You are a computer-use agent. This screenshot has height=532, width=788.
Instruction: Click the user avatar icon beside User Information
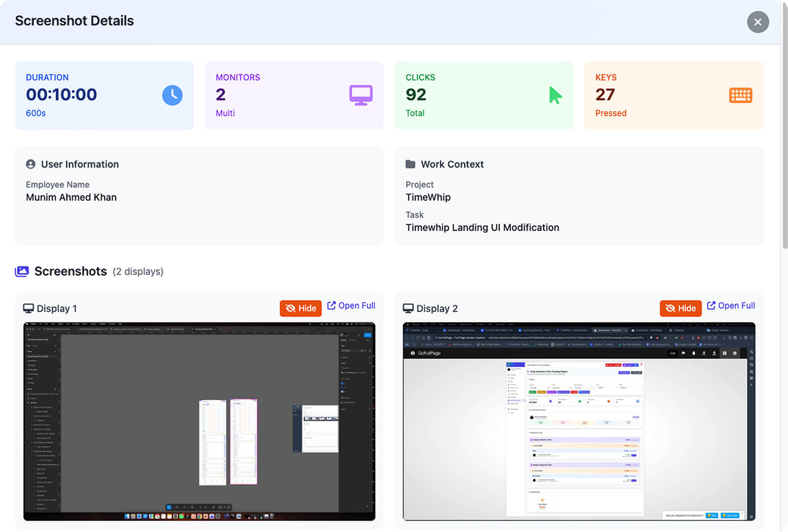coord(31,164)
